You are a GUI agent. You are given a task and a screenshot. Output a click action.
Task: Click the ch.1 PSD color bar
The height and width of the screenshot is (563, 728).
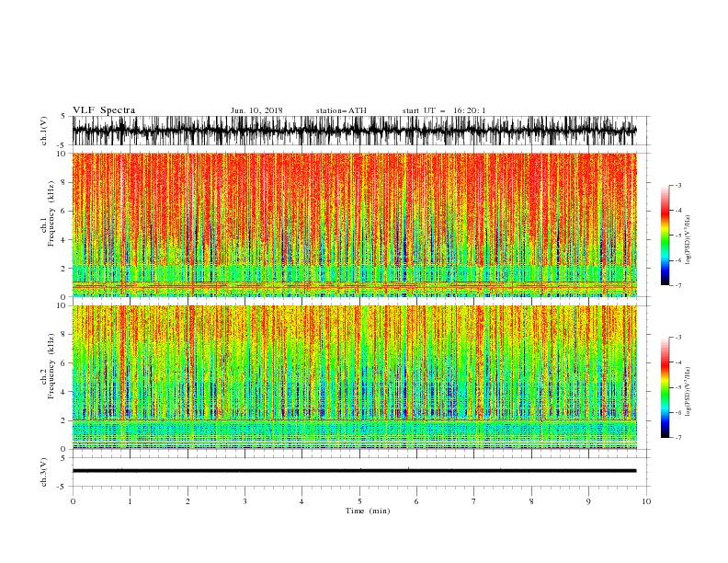pos(665,235)
